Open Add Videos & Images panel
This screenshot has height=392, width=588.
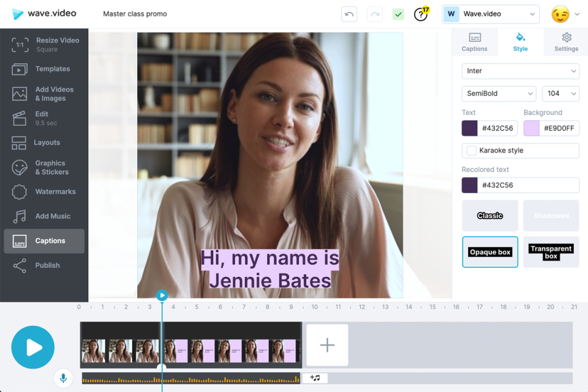(43, 93)
